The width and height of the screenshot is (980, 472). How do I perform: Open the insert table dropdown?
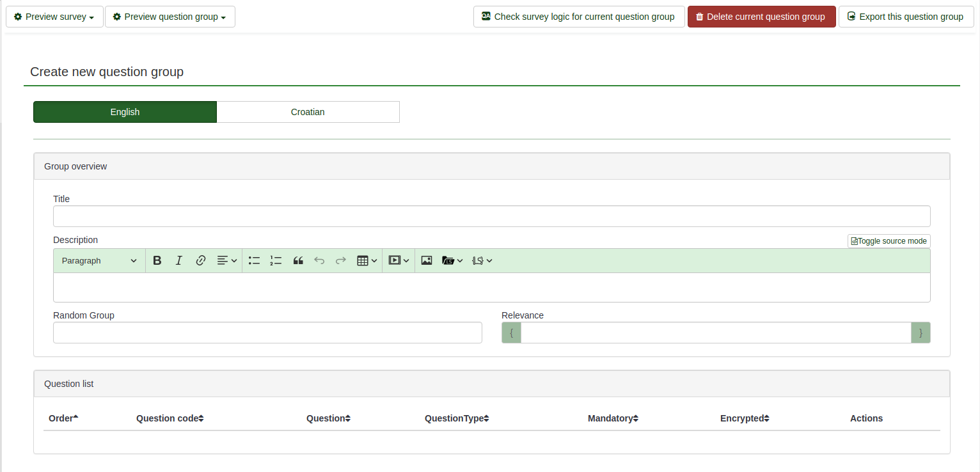tap(367, 260)
